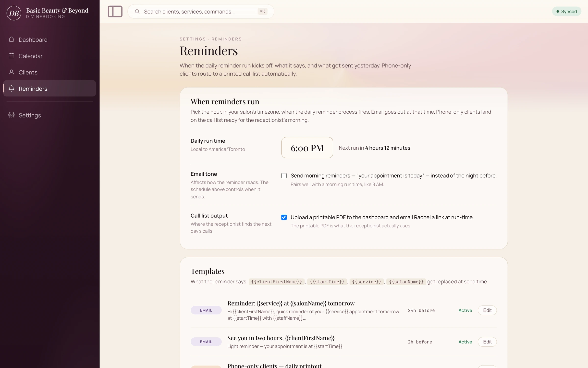Click the {{salonName}} variable chip

pyautogui.click(x=406, y=282)
